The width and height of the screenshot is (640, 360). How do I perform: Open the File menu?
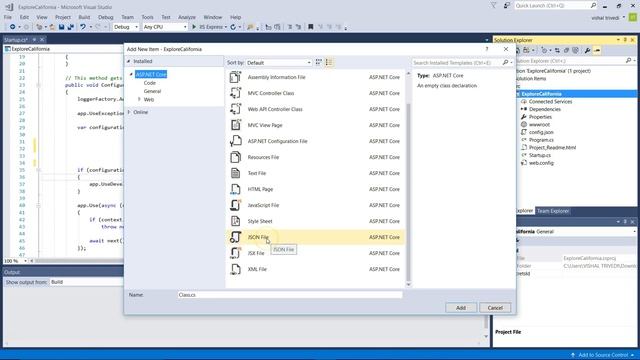click(x=8, y=17)
